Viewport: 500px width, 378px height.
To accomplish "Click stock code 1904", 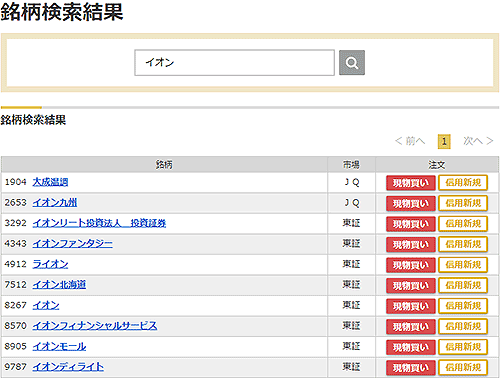I will [x=15, y=182].
